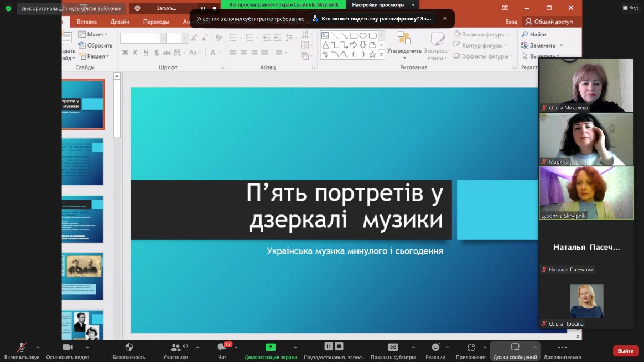This screenshot has height=362, width=644.
Task: Click the green Демонстрация экрана share button
Action: coord(270,351)
